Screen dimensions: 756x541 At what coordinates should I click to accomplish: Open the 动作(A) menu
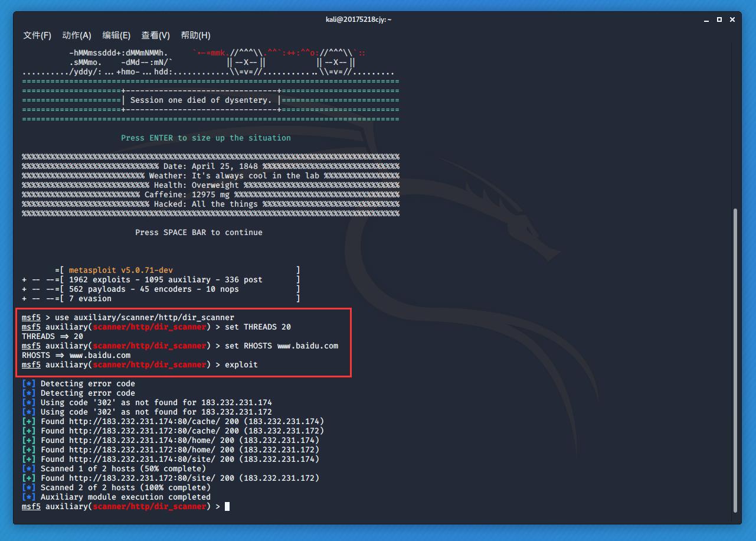77,35
